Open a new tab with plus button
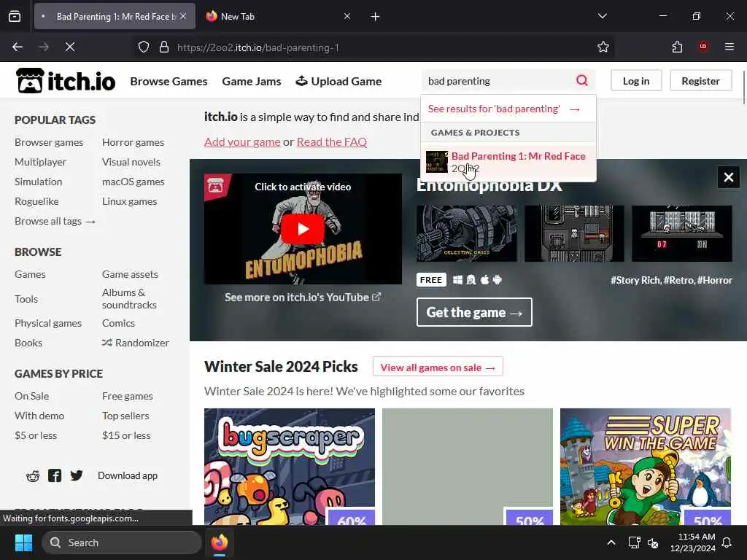 click(x=376, y=17)
